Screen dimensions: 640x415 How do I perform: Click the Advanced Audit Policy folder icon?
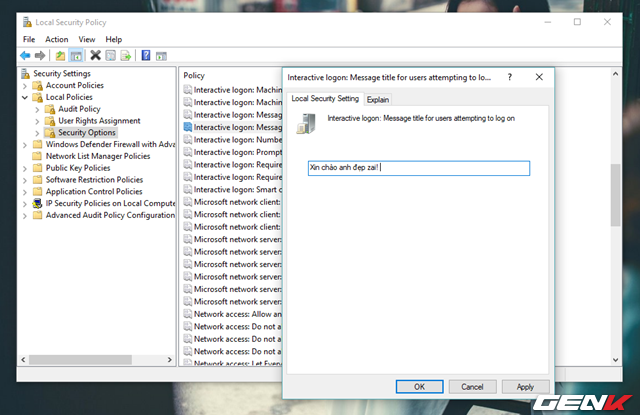click(x=38, y=215)
